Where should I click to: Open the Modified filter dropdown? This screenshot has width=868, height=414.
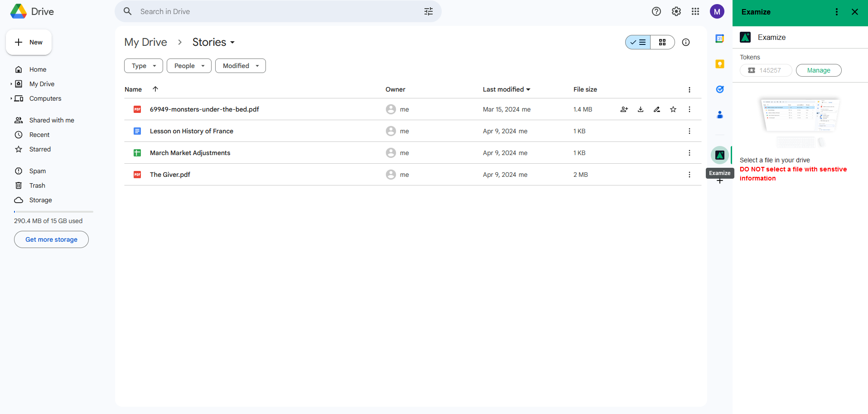[241, 66]
